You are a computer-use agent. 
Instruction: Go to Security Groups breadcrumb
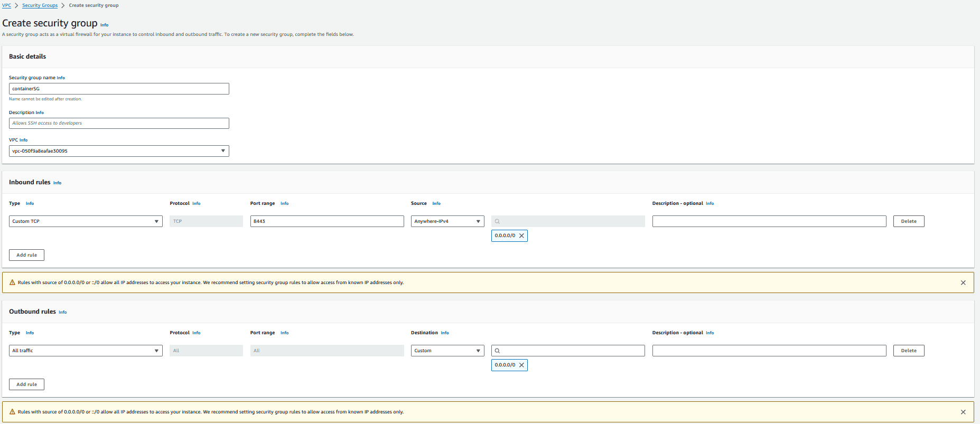point(40,5)
